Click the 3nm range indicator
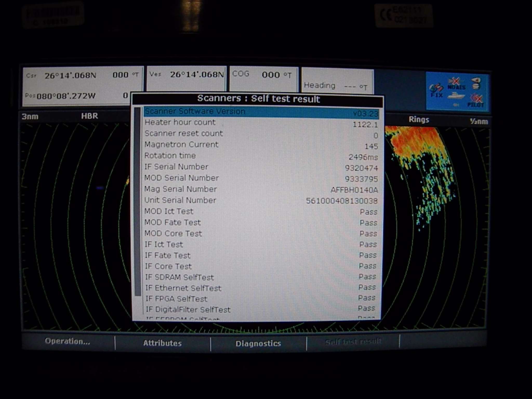This screenshot has height=399, width=532. coord(30,116)
